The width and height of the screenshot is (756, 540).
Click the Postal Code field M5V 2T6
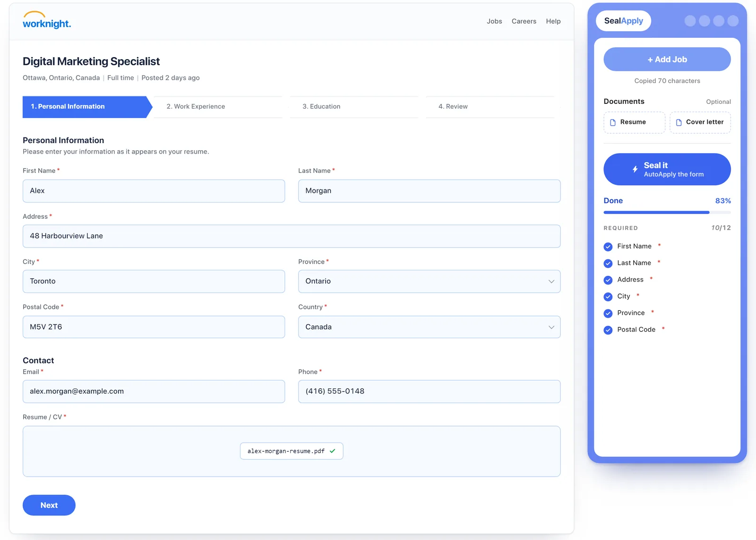click(154, 327)
